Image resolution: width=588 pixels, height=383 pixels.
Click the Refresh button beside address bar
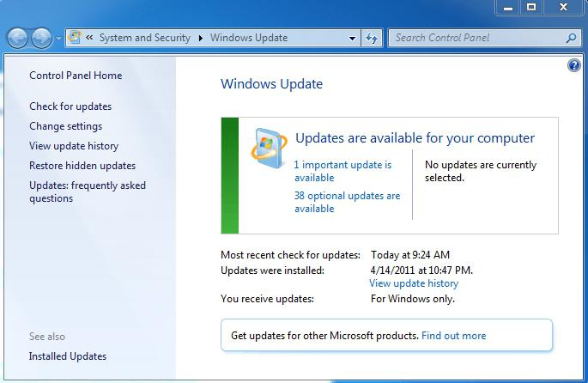tap(371, 38)
